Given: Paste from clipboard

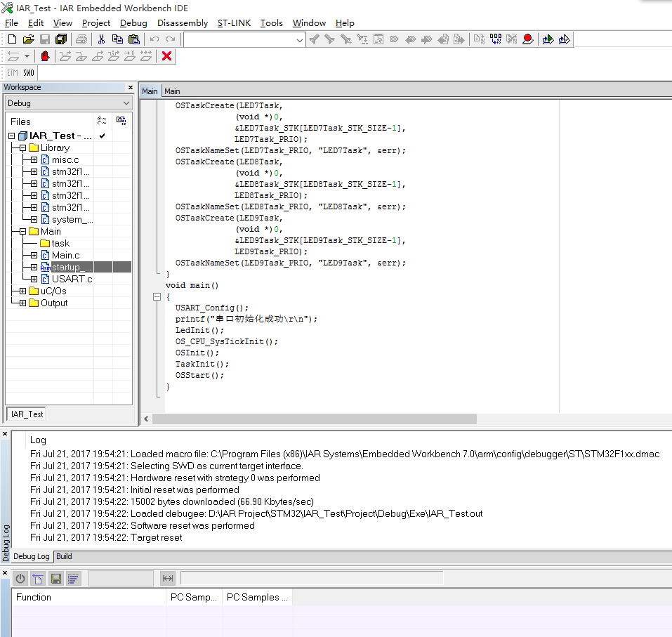Looking at the screenshot, I should pos(133,39).
